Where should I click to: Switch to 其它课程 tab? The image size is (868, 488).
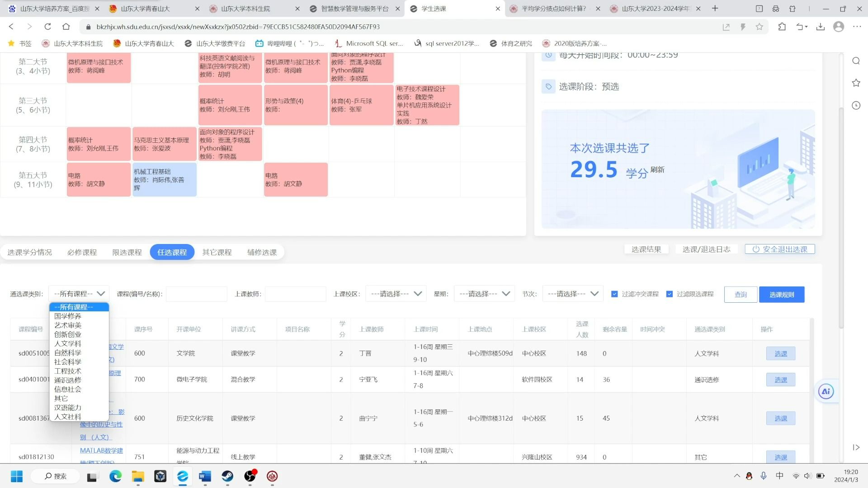click(217, 252)
